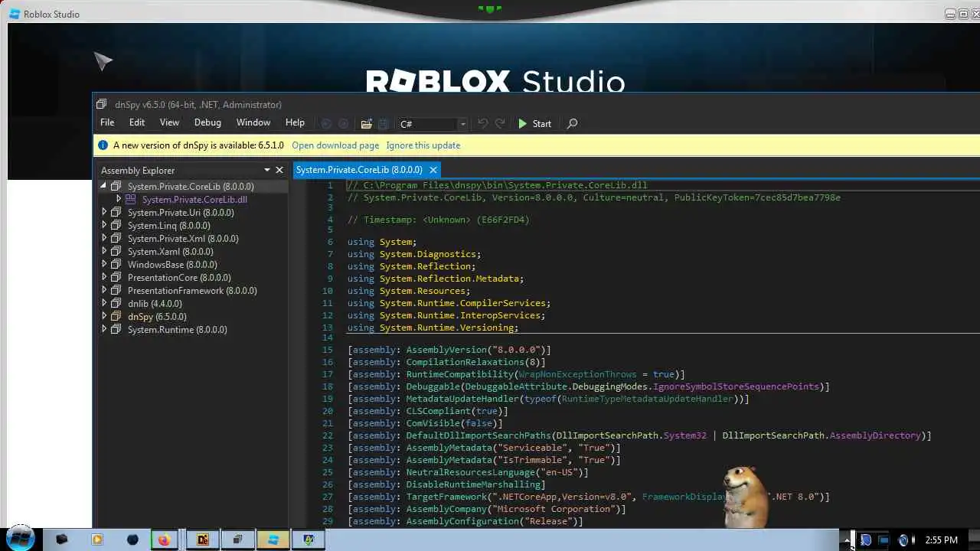Click the Redo arrow in the toolbar

click(x=500, y=123)
